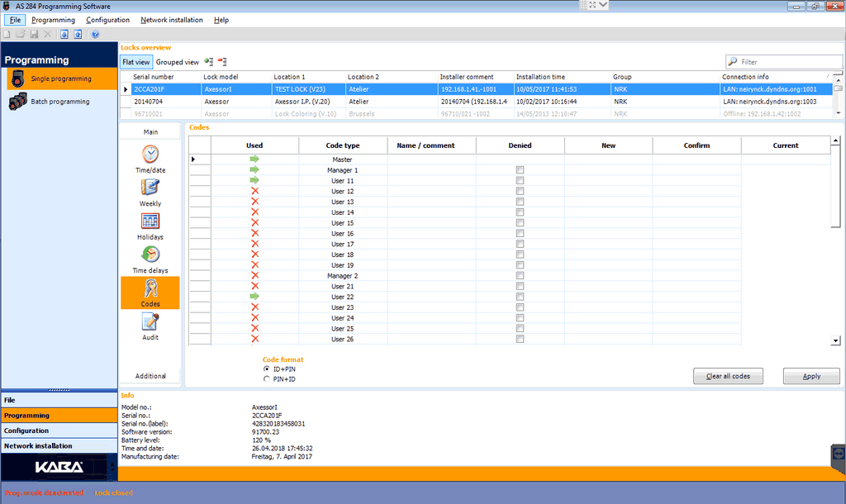Click the Filter input field

click(x=784, y=62)
